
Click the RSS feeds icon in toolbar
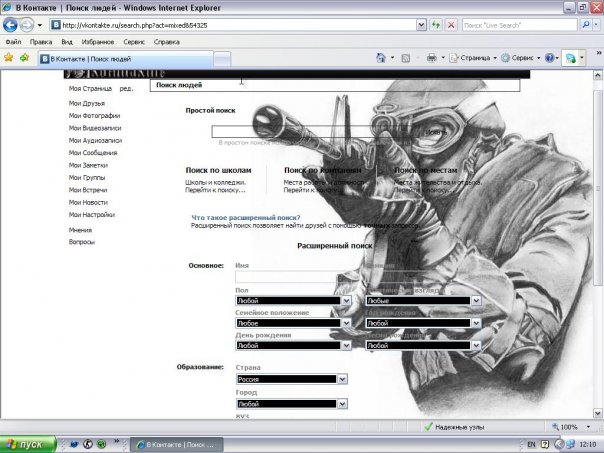405,58
